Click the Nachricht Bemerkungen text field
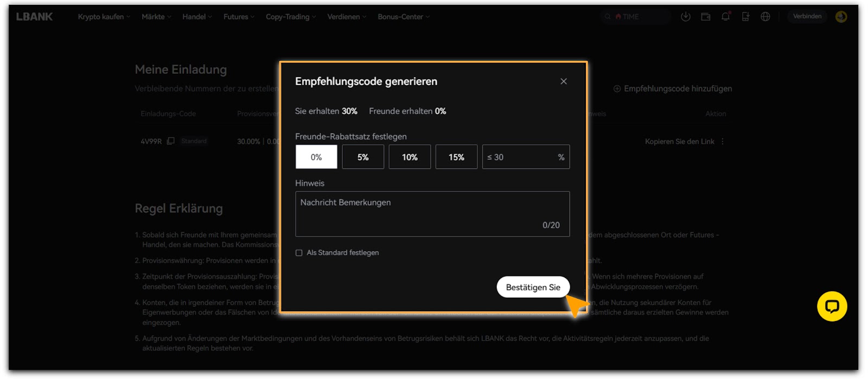This screenshot has width=868, height=379. (x=432, y=214)
